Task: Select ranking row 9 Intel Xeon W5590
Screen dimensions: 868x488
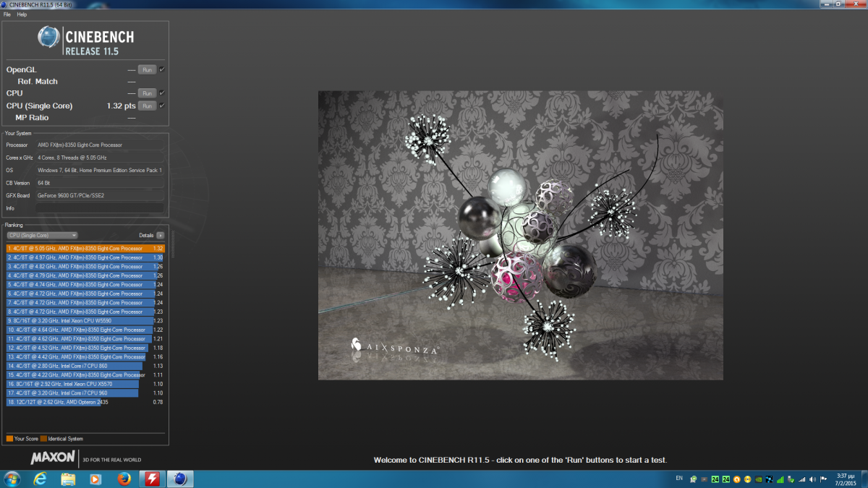Action: click(85, 320)
